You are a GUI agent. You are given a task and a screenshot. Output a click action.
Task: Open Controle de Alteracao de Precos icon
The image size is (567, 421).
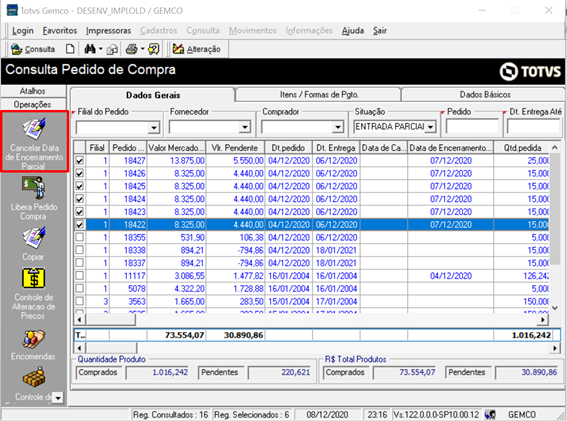34,278
